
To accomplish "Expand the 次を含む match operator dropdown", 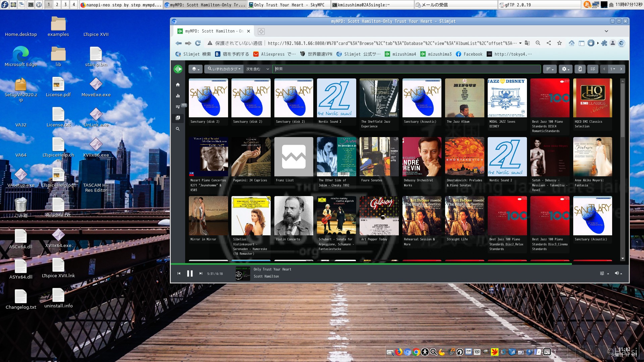I will click(x=257, y=69).
